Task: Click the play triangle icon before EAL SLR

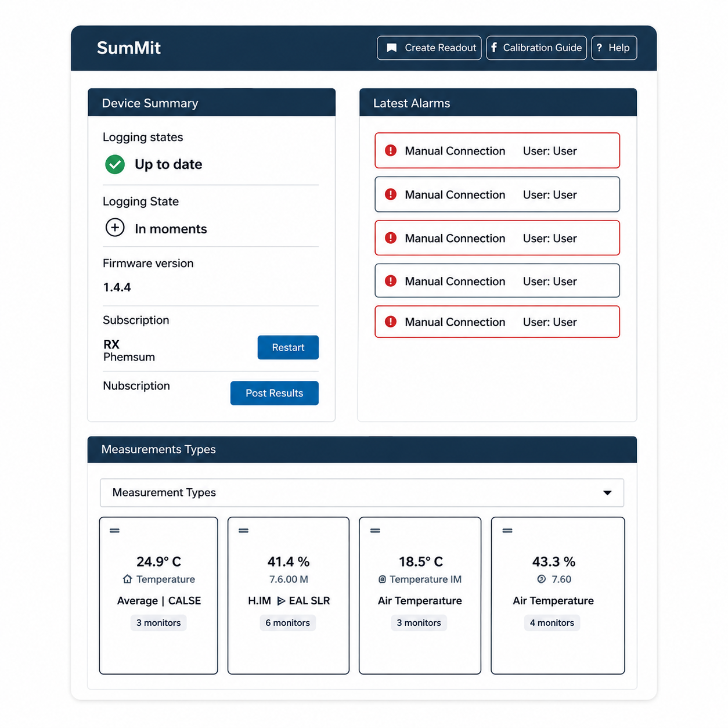Action: pyautogui.click(x=281, y=601)
